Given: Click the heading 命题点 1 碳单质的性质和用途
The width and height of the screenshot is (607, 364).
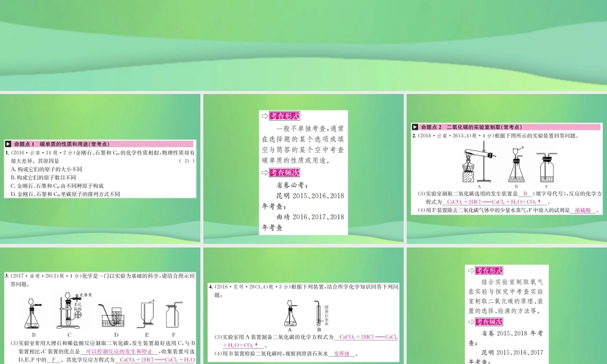Looking at the screenshot, I should point(62,144).
